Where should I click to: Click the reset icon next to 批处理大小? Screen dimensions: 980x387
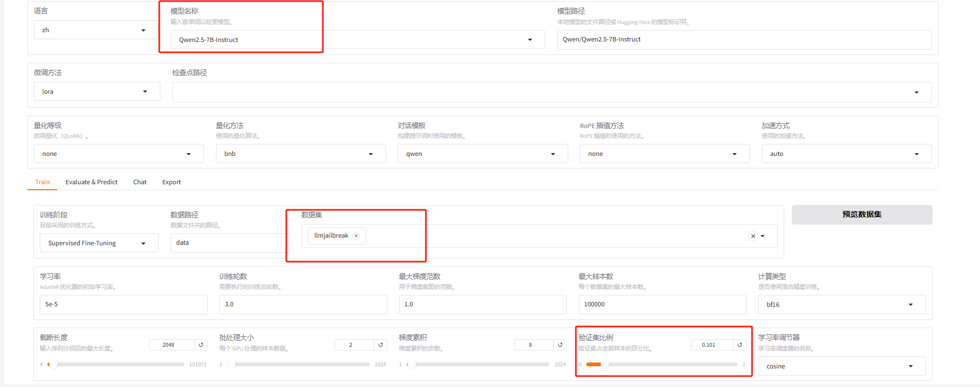point(381,345)
